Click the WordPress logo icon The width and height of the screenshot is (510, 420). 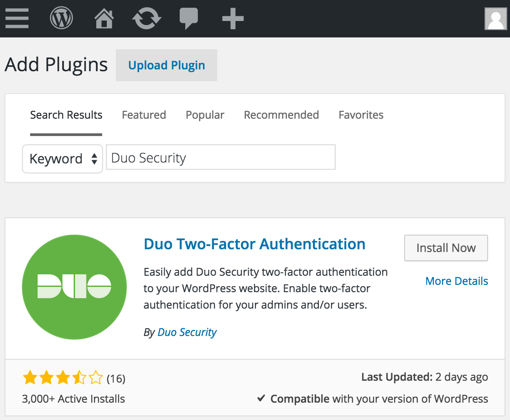61,18
